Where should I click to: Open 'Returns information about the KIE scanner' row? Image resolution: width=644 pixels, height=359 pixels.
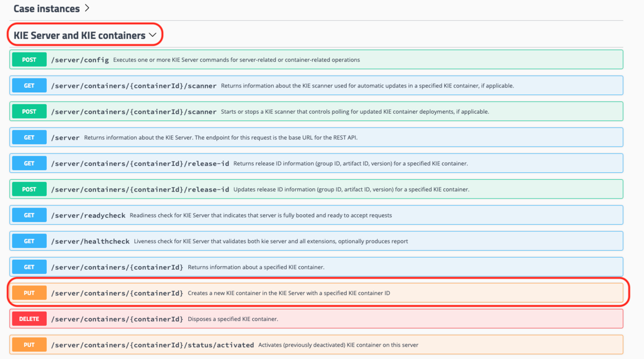pyautogui.click(x=316, y=85)
